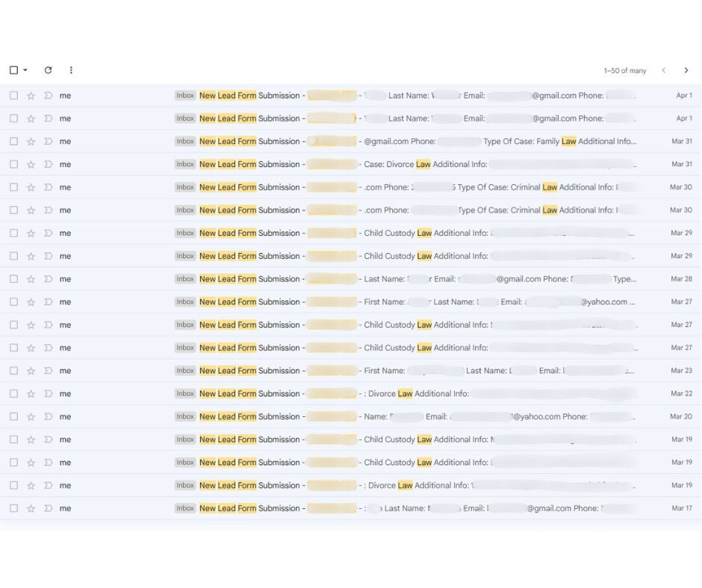This screenshot has width=702, height=588.
Task: Select the Mar 31 Family Law email checkbox
Action: tap(14, 142)
